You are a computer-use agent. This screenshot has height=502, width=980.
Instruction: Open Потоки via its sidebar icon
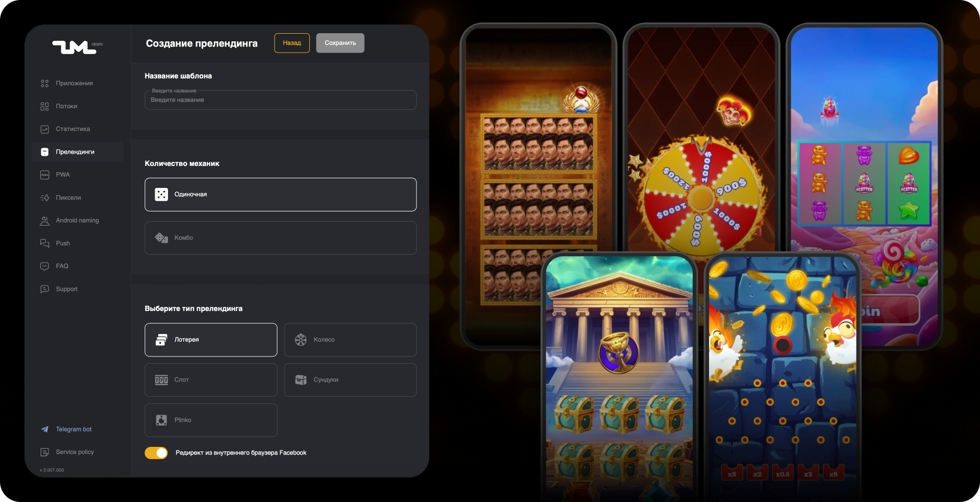pyautogui.click(x=44, y=106)
